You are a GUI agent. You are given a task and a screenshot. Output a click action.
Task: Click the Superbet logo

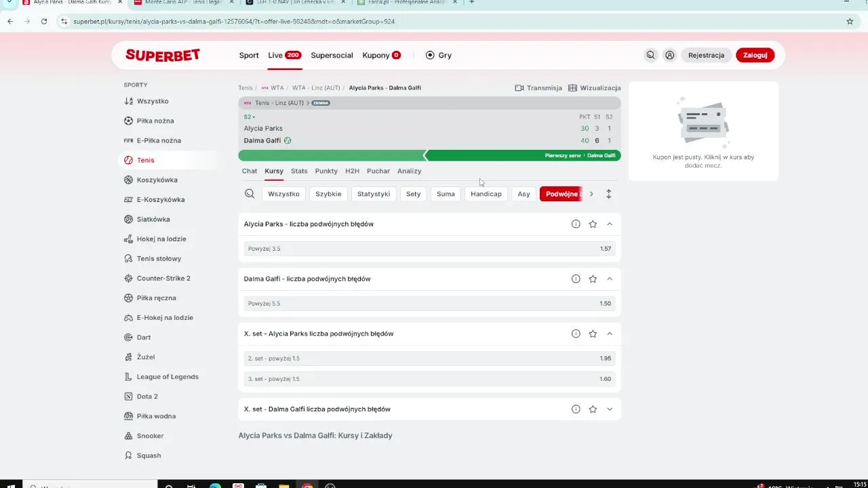click(x=163, y=56)
